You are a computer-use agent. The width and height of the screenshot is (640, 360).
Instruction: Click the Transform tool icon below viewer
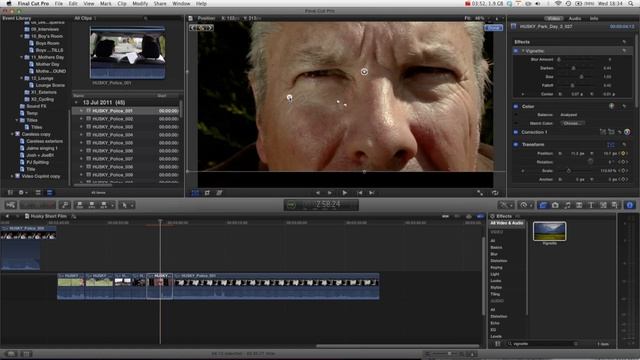point(196,193)
